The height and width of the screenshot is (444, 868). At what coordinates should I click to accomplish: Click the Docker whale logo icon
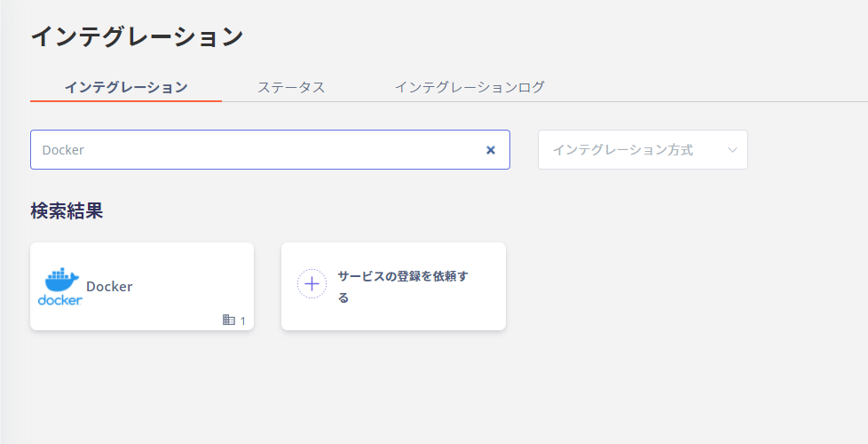[60, 286]
